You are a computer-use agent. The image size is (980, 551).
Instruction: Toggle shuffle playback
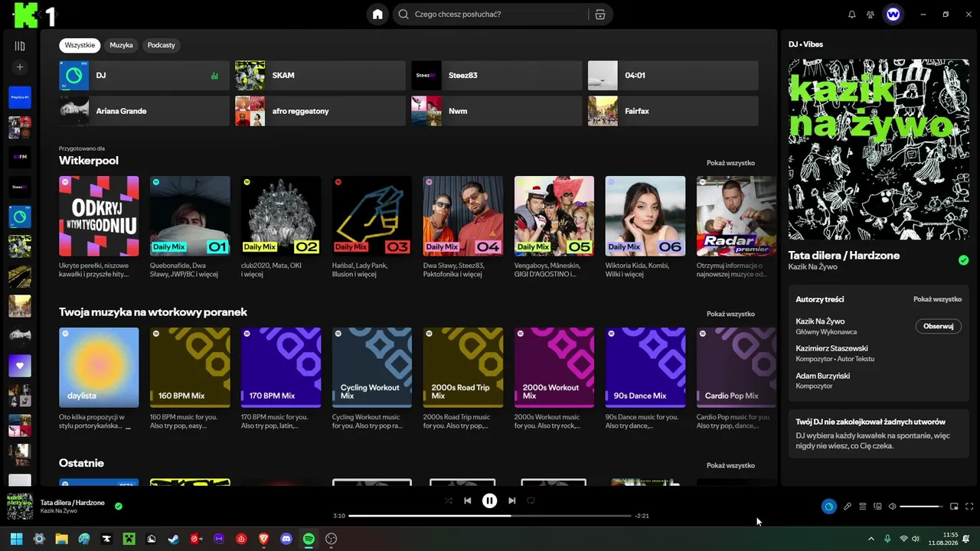point(449,500)
